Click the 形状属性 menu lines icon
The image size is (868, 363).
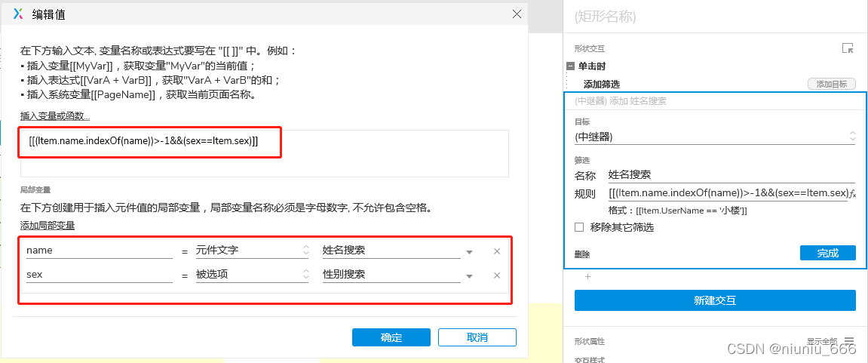848,340
